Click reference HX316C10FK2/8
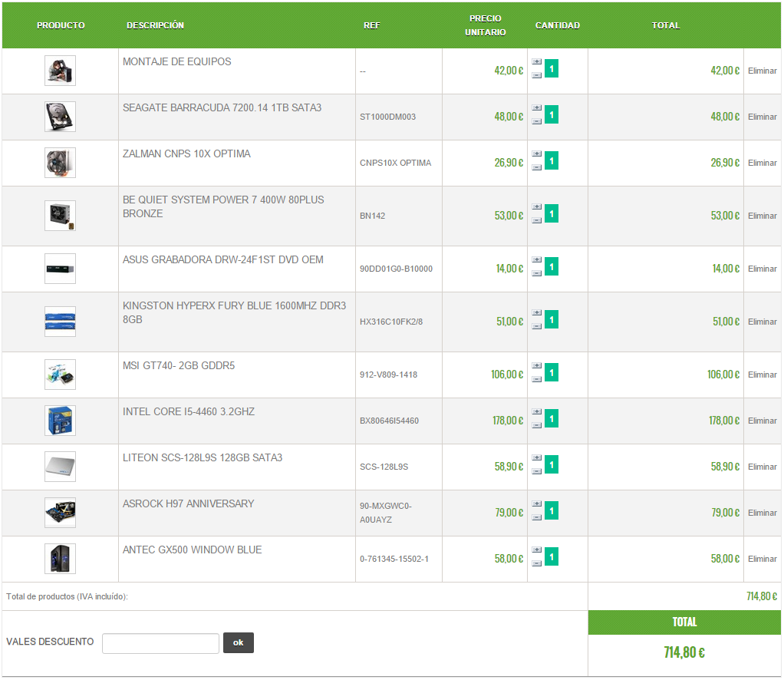 (391, 322)
